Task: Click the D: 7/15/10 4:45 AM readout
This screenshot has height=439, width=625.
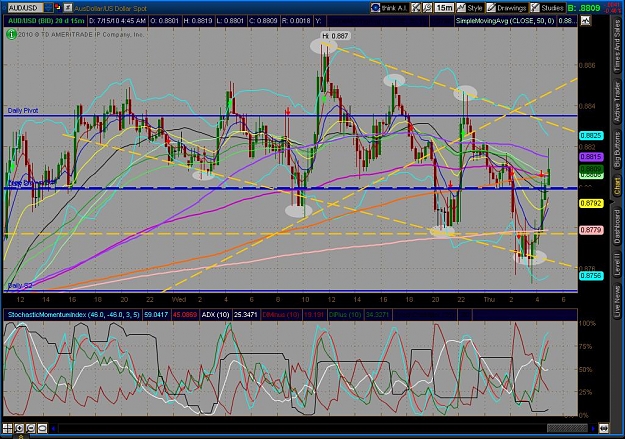Action: (118, 21)
